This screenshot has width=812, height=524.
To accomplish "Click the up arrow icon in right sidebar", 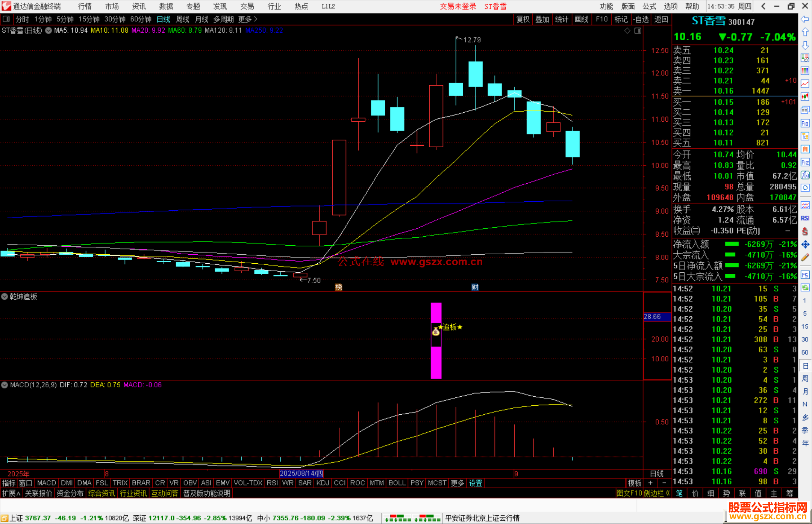I will point(805,32).
